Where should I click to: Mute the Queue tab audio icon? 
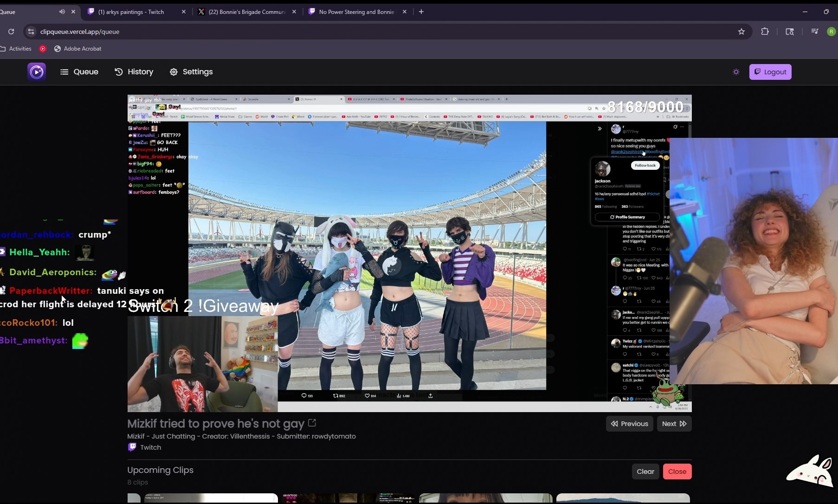[x=62, y=12]
